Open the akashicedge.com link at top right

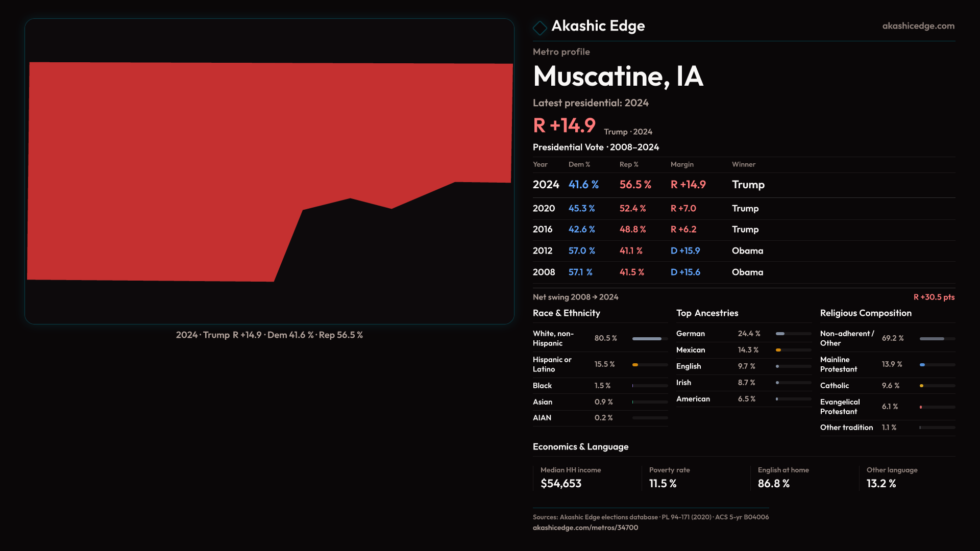click(x=918, y=26)
